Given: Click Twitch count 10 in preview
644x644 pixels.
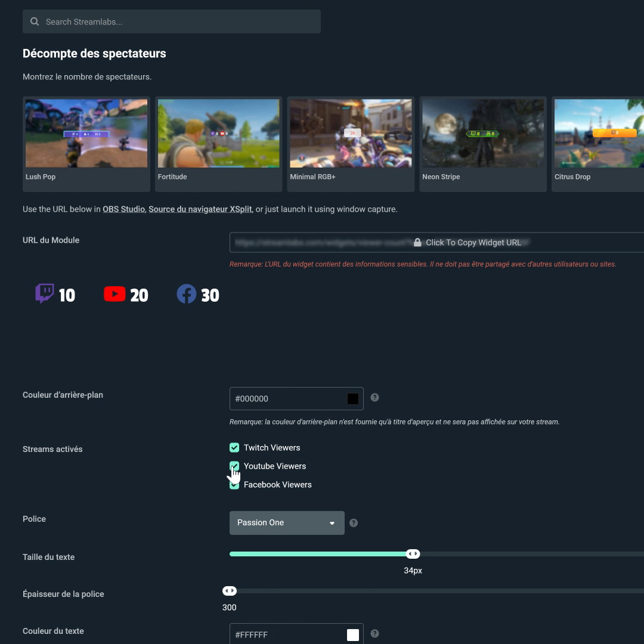Looking at the screenshot, I should 67,295.
